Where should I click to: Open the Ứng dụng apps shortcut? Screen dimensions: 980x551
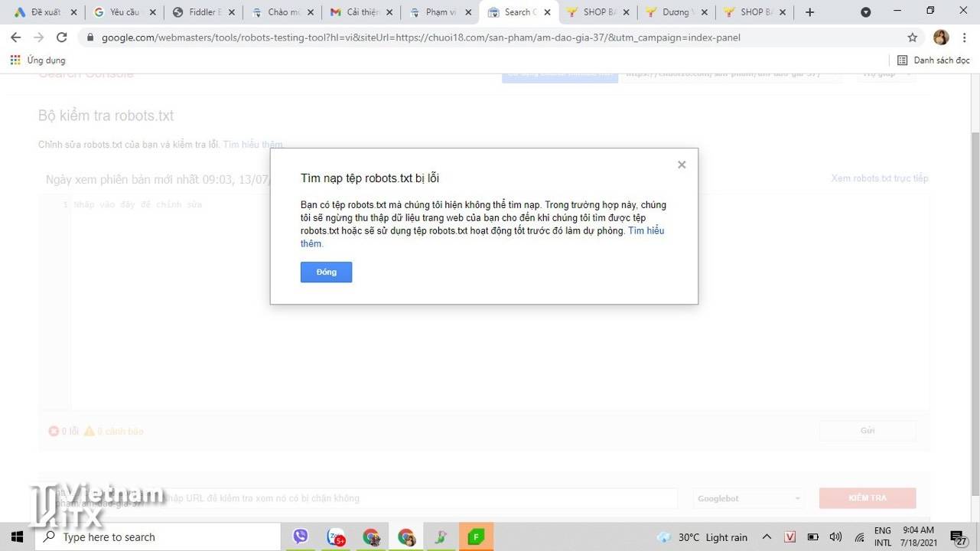click(38, 60)
